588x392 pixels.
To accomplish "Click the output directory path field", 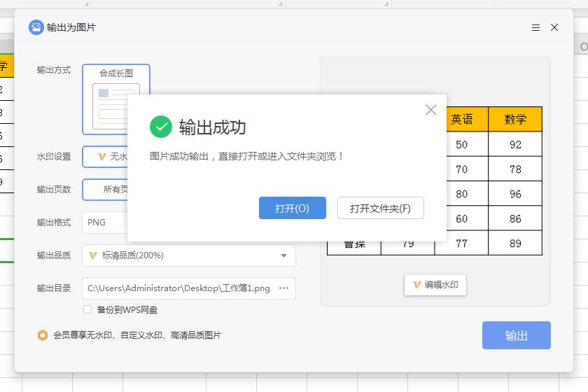I will tap(178, 288).
